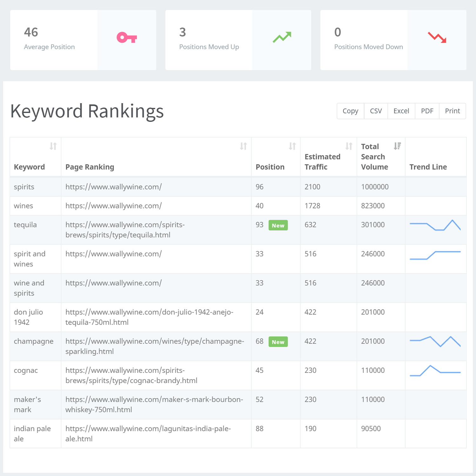Screen dimensions: 476x476
Task: Click the green upward trend arrow icon
Action: (282, 37)
